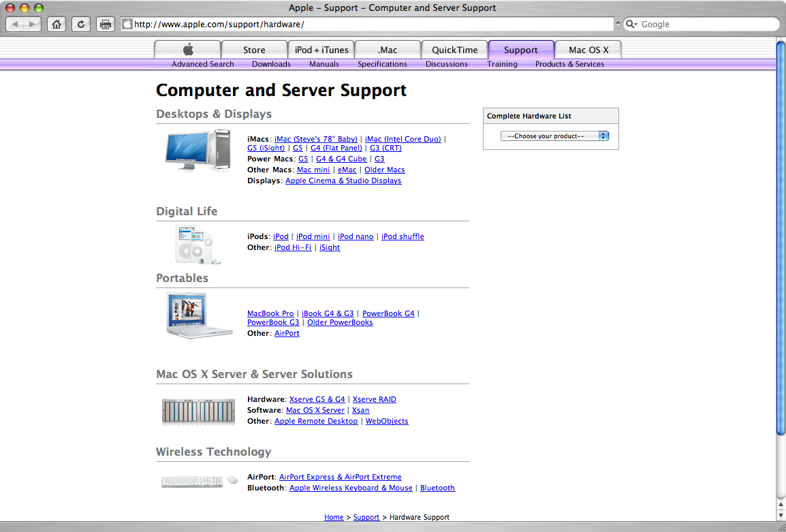The width and height of the screenshot is (786, 532).
Task: Open the G4 (Flat Panel) link
Action: point(336,148)
